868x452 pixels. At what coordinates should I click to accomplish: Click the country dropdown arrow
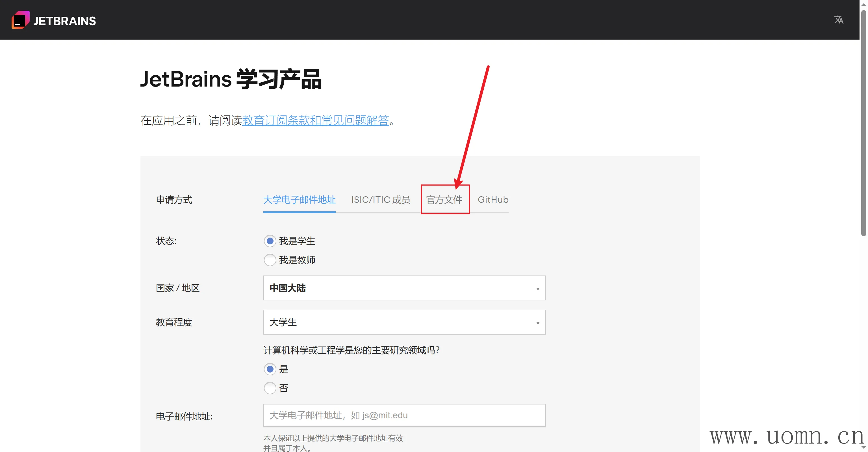(x=537, y=289)
